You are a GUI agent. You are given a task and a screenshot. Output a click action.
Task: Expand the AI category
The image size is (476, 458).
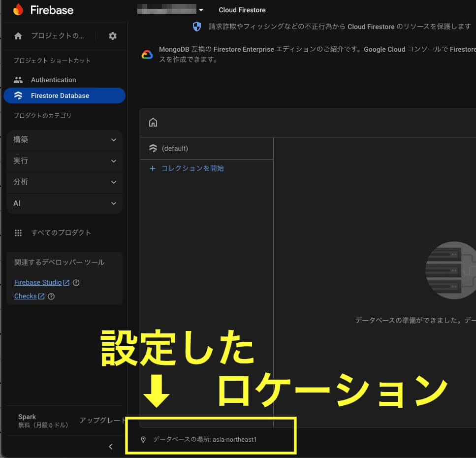coord(64,203)
